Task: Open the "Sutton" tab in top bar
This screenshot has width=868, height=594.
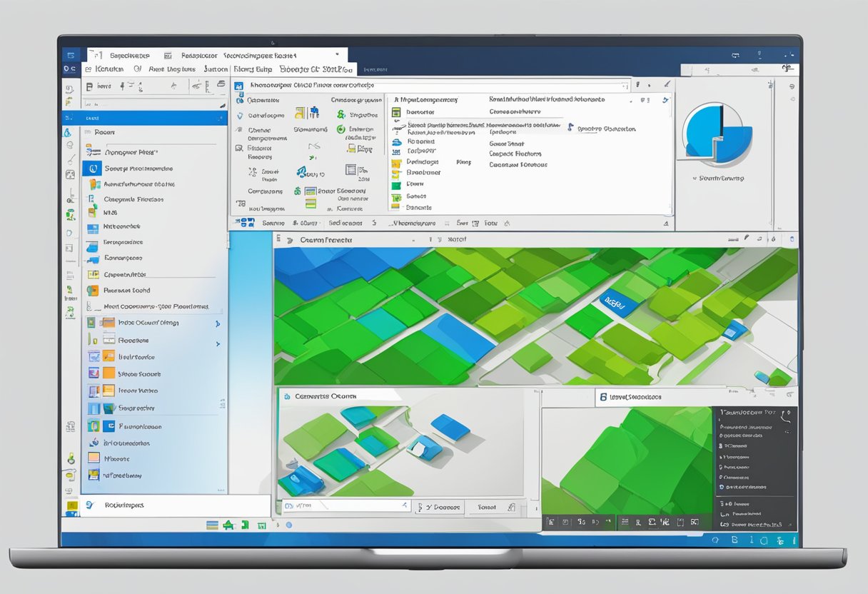Action: coord(216,69)
